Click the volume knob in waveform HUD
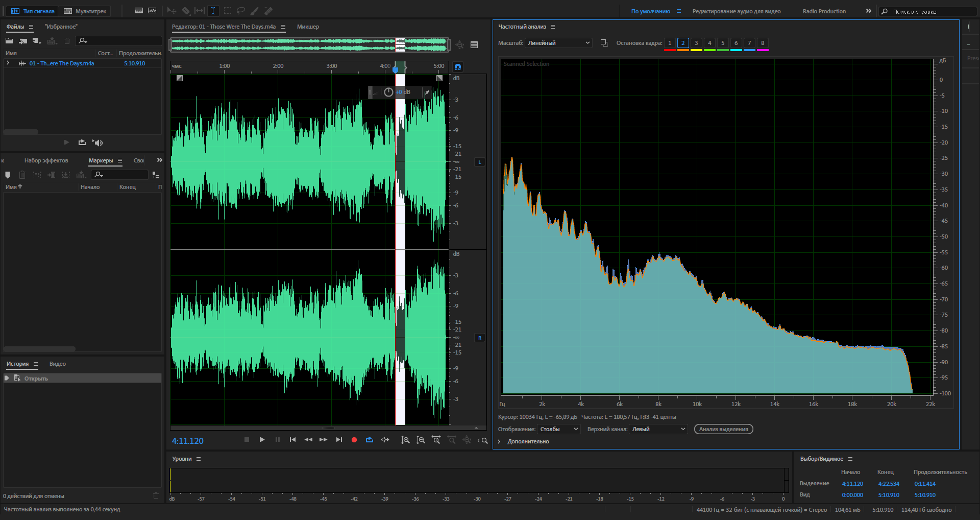The image size is (980, 520). (x=388, y=92)
